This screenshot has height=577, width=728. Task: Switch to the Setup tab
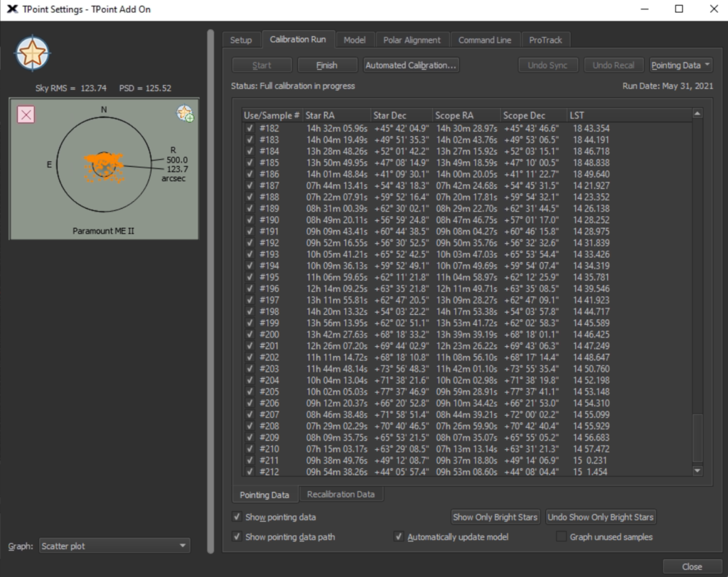point(241,40)
